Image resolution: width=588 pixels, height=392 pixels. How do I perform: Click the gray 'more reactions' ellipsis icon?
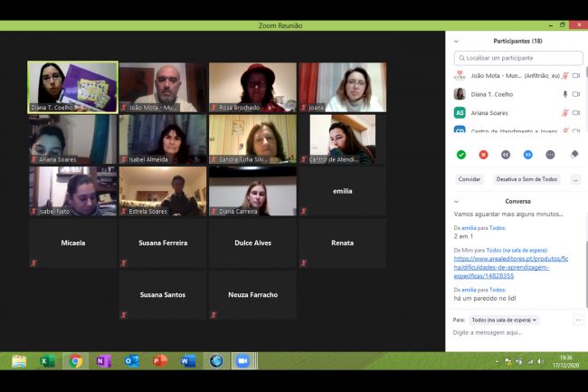coord(550,155)
